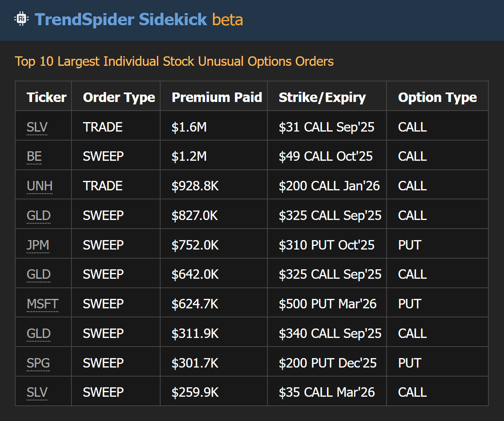This screenshot has height=421, width=504.
Task: Click the Strike/Expiry column header
Action: [x=322, y=97]
